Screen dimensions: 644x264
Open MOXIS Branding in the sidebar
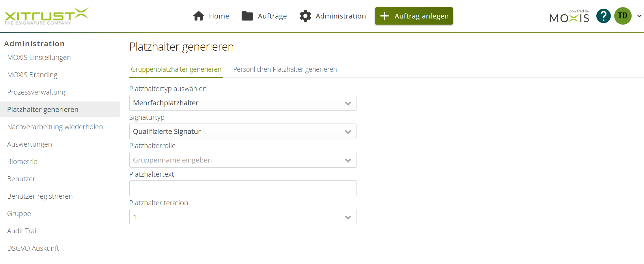32,75
